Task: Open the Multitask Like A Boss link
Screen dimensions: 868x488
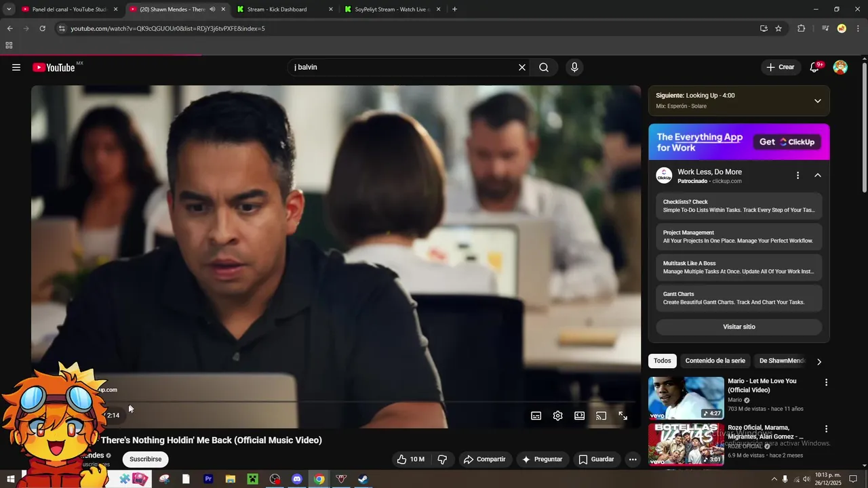Action: click(738, 267)
